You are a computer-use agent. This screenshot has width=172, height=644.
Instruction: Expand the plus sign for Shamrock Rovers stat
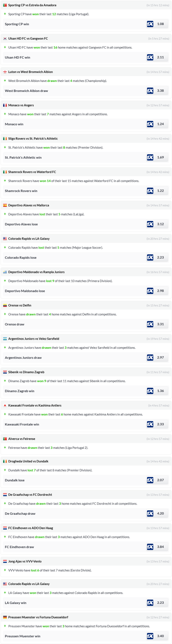[5, 181]
